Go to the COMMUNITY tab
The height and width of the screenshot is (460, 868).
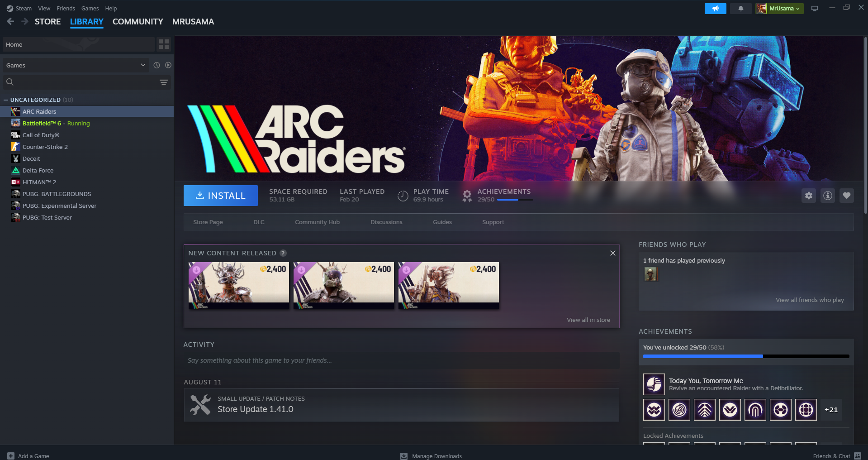coord(138,21)
